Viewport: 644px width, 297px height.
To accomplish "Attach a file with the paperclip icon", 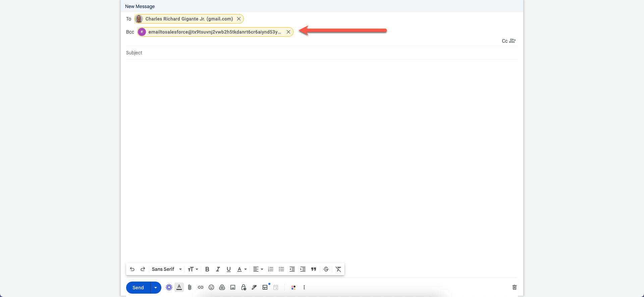I will click(x=190, y=287).
